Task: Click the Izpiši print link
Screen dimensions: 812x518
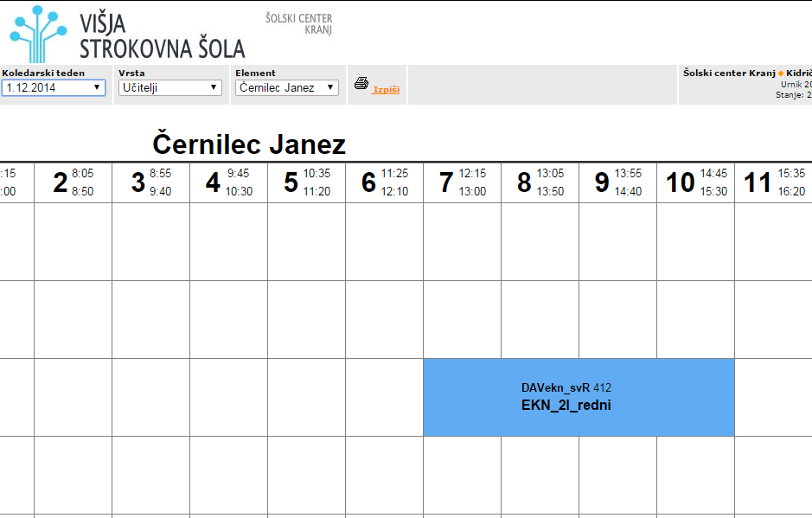Action: [386, 89]
